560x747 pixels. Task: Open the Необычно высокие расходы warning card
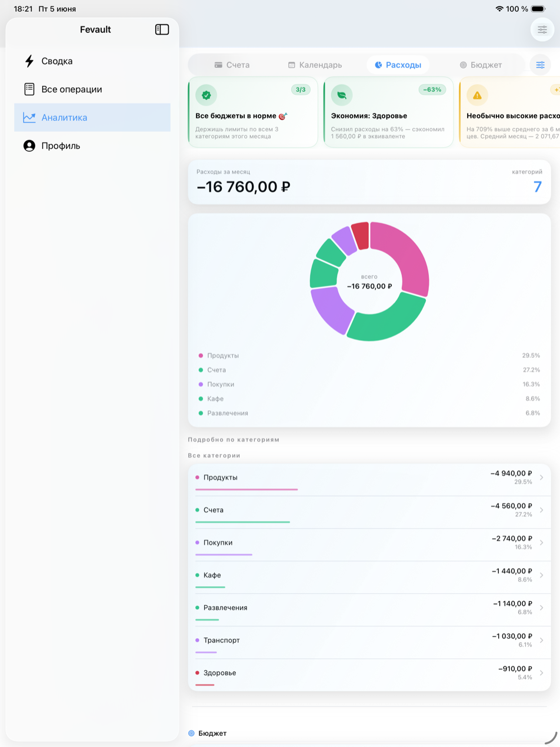(509, 112)
